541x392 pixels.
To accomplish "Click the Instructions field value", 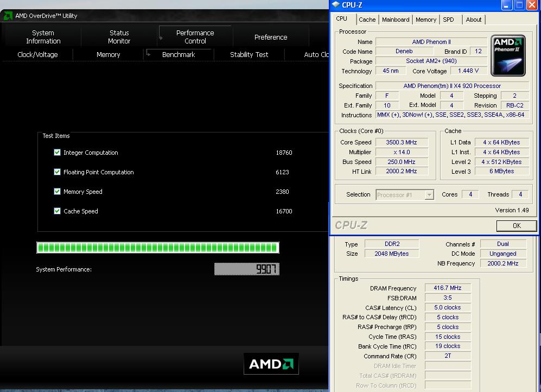I will point(453,115).
